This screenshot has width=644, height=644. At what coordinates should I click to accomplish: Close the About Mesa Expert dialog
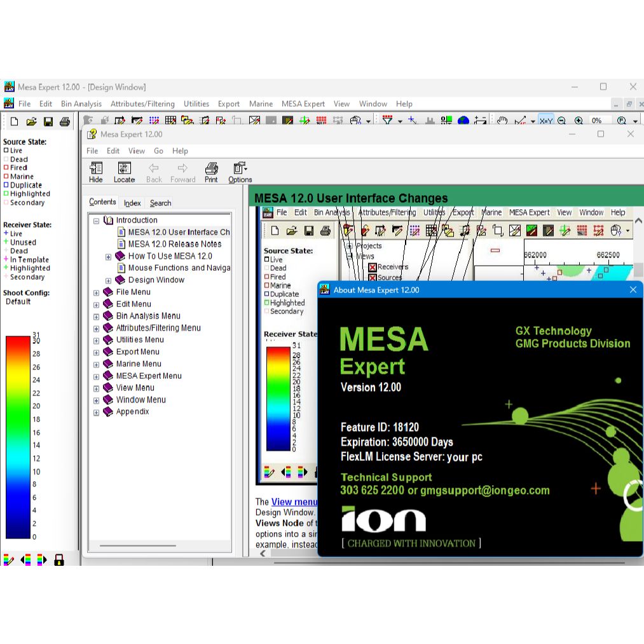pyautogui.click(x=633, y=290)
